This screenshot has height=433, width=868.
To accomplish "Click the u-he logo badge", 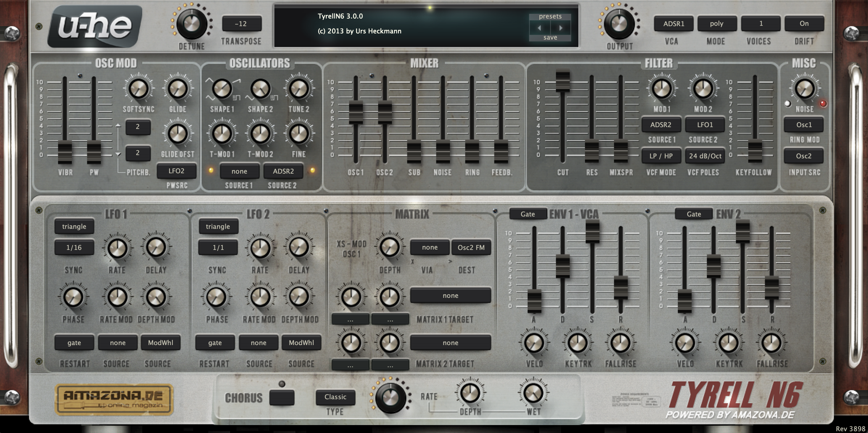I will [x=95, y=26].
